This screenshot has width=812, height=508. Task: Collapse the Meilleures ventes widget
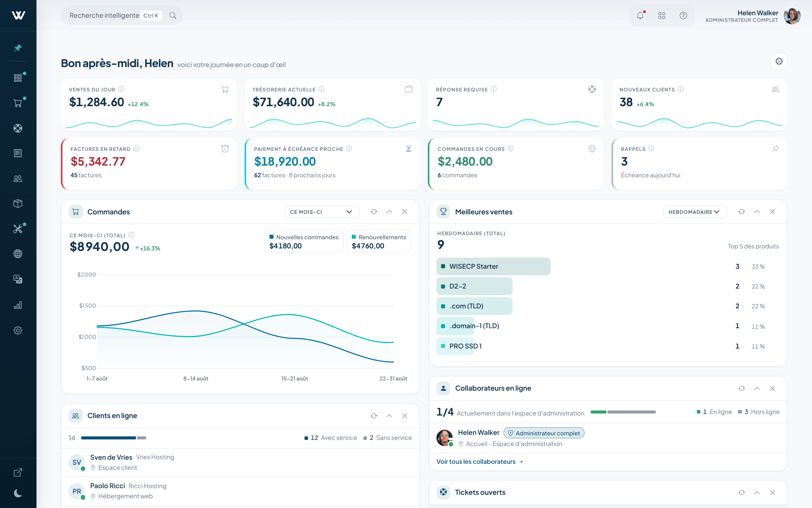click(x=757, y=212)
